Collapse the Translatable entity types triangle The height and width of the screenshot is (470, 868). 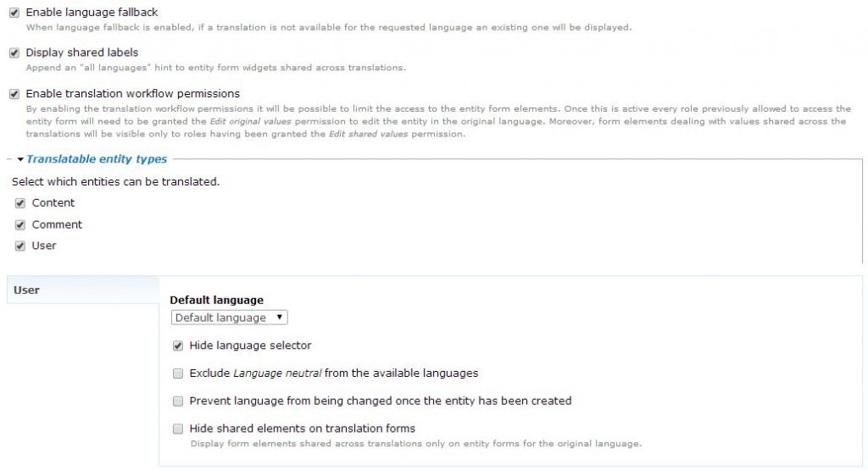coord(20,159)
